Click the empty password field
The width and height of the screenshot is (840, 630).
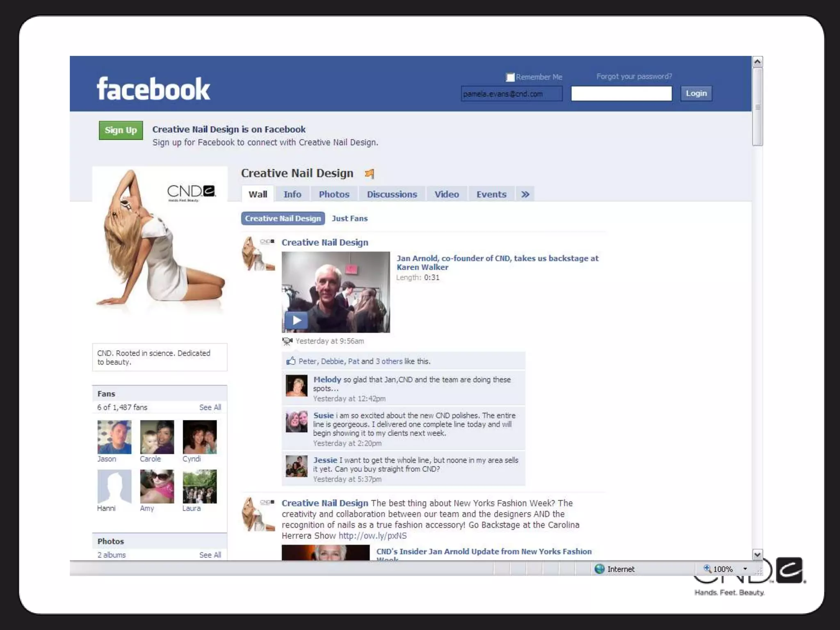621,94
